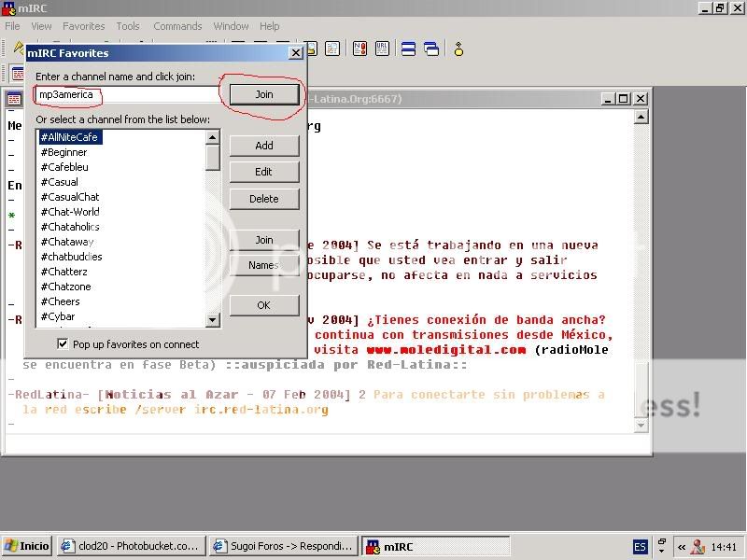Click the mIRC taskbar button
This screenshot has width=747, height=560.
435,546
